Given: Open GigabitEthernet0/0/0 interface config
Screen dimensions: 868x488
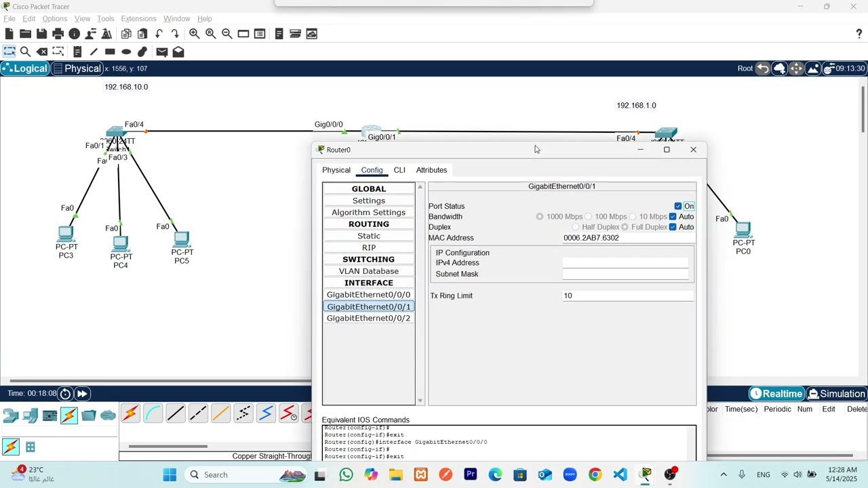Looking at the screenshot, I should [368, 295].
